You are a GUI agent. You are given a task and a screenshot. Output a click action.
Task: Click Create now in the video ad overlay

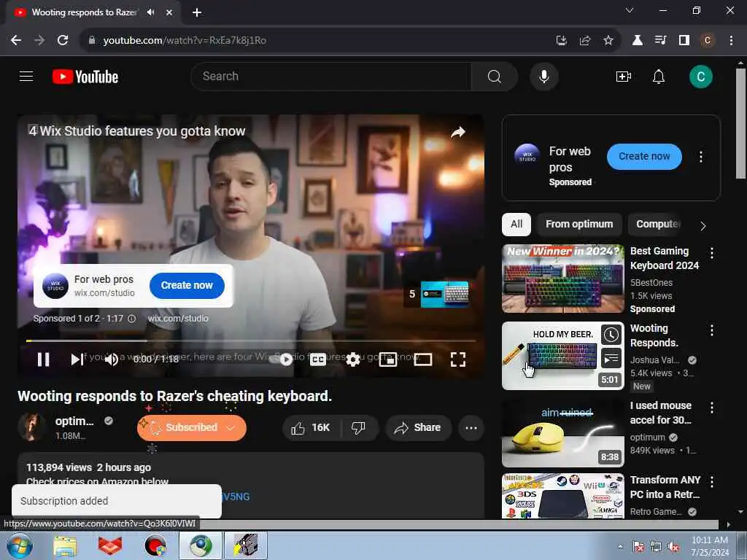click(x=187, y=285)
